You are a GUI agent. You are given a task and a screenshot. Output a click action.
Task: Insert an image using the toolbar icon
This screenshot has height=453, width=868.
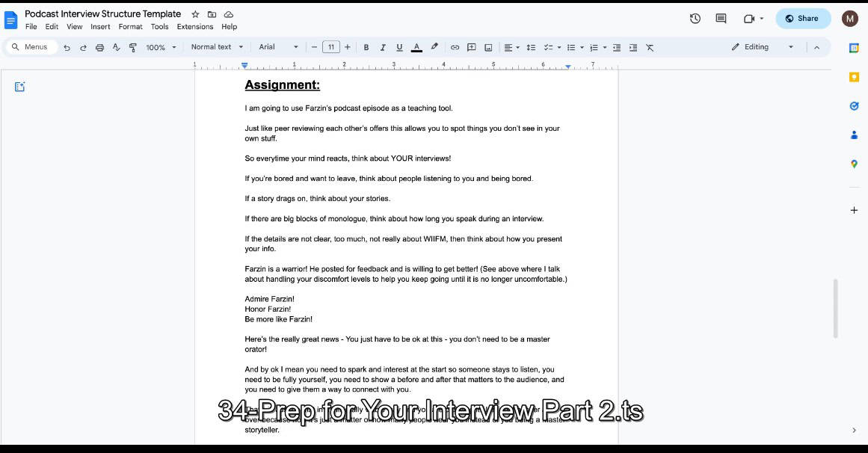coord(488,46)
